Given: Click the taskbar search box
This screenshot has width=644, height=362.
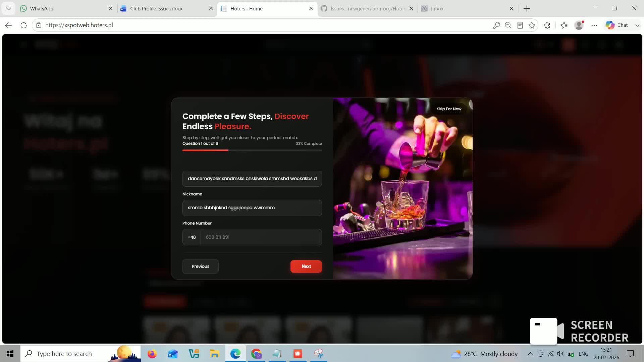Looking at the screenshot, I should coord(80,354).
